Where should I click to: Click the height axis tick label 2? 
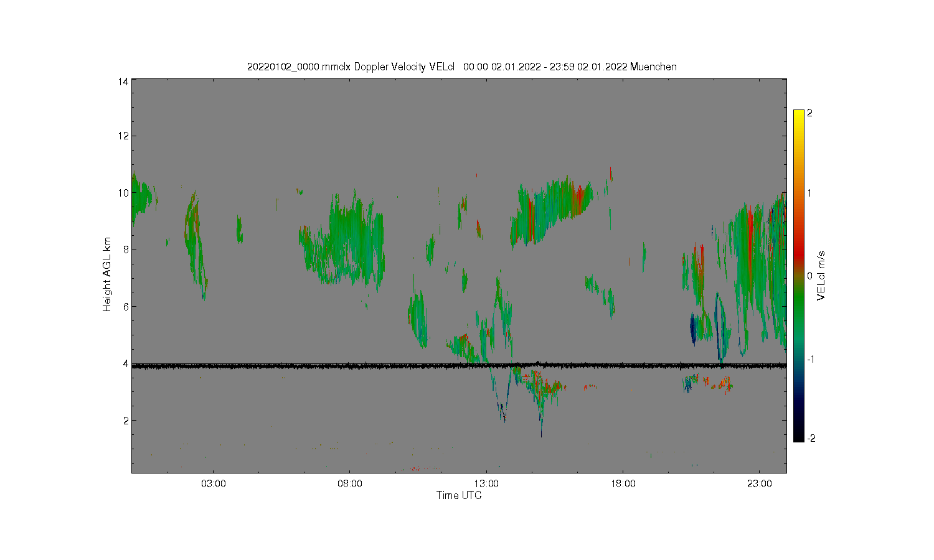coord(126,421)
